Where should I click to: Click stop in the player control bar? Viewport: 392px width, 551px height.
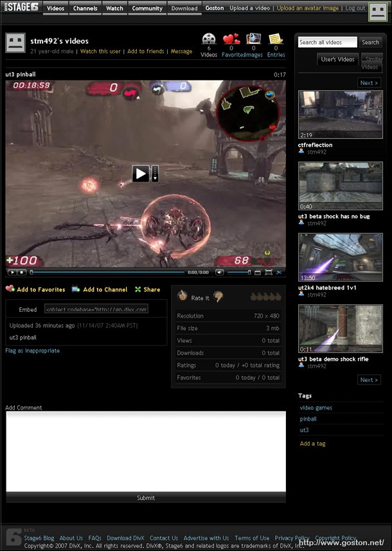[x=21, y=273]
